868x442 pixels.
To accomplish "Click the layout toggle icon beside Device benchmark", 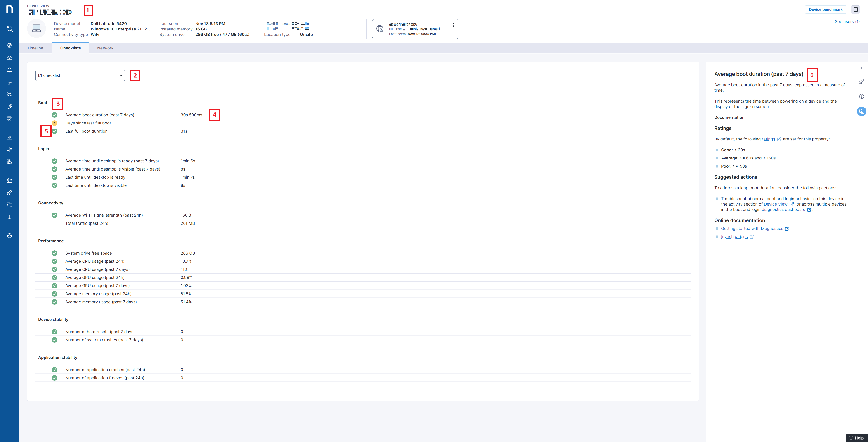I will point(855,9).
